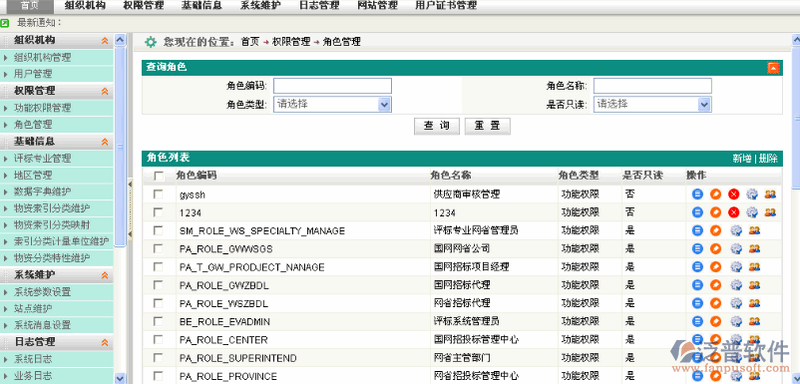The image size is (800, 384).
Task: Tick the checkbox for gyssh row
Action: tap(159, 194)
